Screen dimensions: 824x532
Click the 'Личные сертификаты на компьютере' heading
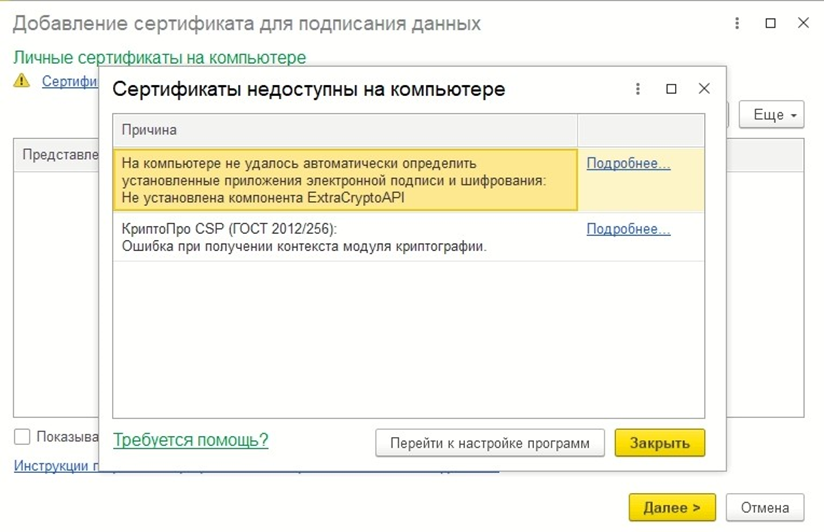[x=160, y=57]
